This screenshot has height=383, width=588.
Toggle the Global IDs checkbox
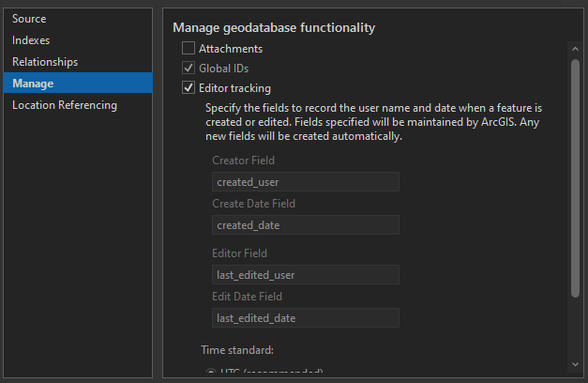click(188, 69)
